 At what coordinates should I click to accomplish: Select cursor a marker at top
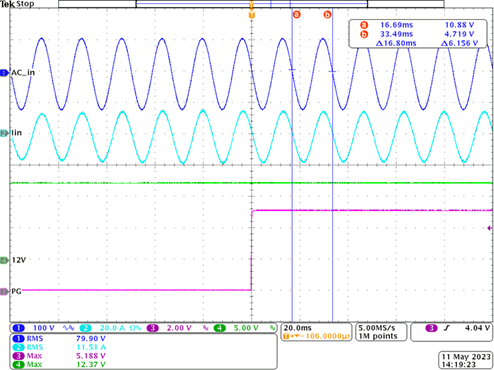(x=296, y=15)
